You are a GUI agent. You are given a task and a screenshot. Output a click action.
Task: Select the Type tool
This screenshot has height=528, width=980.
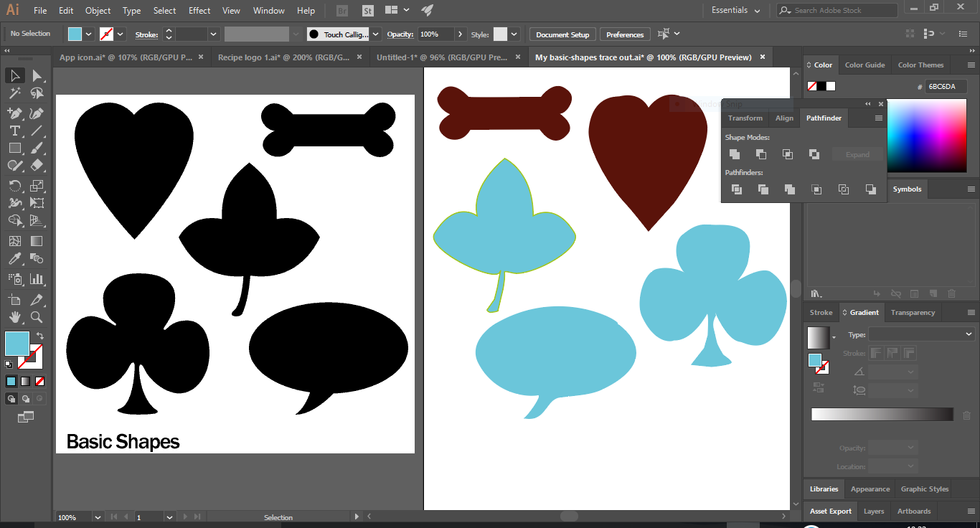(15, 131)
